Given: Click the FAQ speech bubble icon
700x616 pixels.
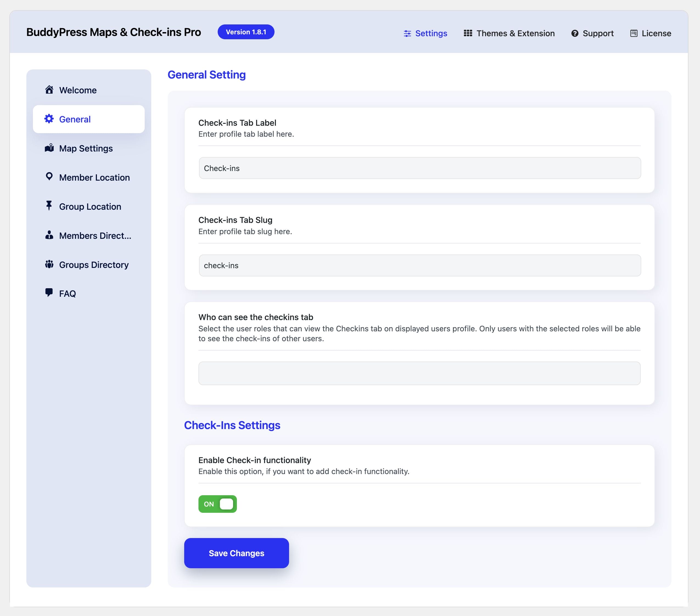Looking at the screenshot, I should [x=49, y=293].
